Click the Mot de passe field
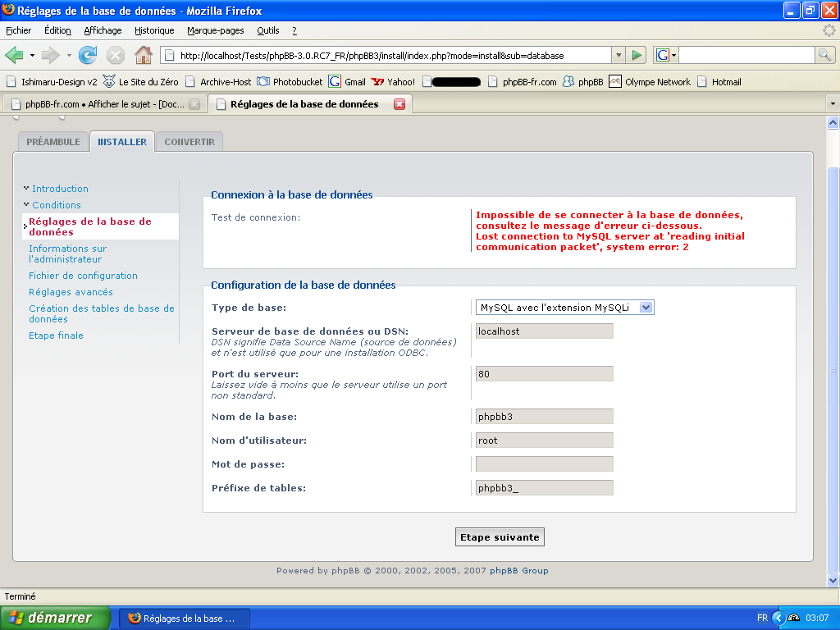 545,464
